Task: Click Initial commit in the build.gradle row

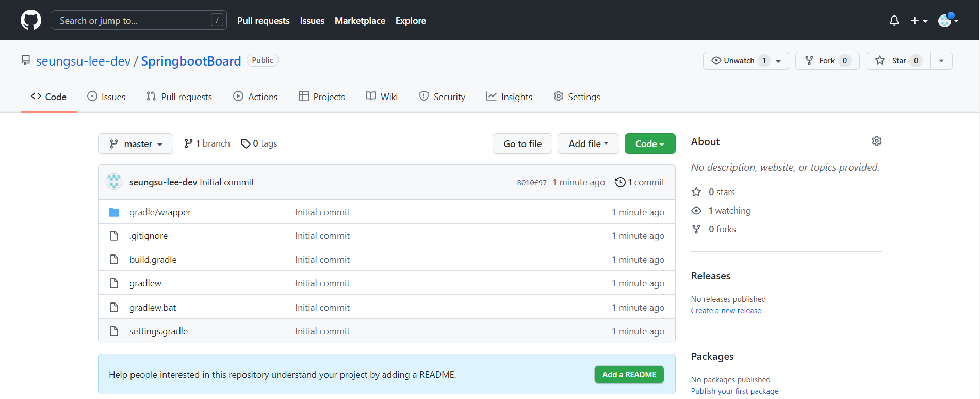Action: click(x=322, y=260)
